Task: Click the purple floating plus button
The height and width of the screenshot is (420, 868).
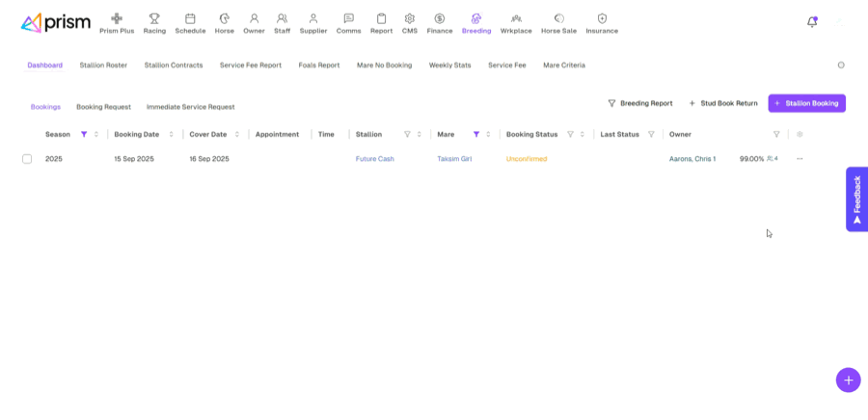Action: click(848, 380)
